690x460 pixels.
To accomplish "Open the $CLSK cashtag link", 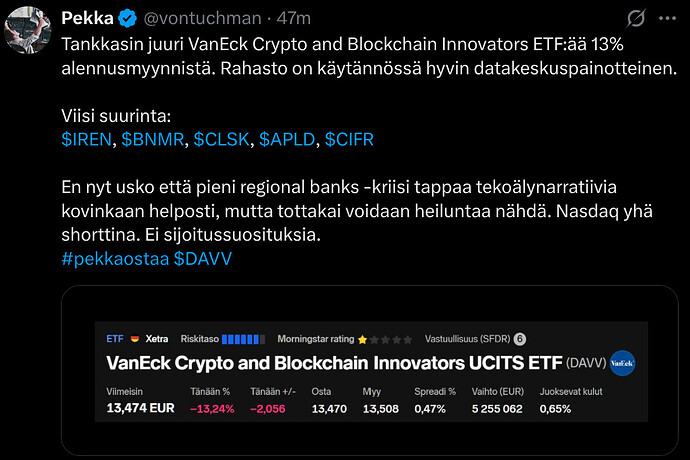I will pos(221,139).
